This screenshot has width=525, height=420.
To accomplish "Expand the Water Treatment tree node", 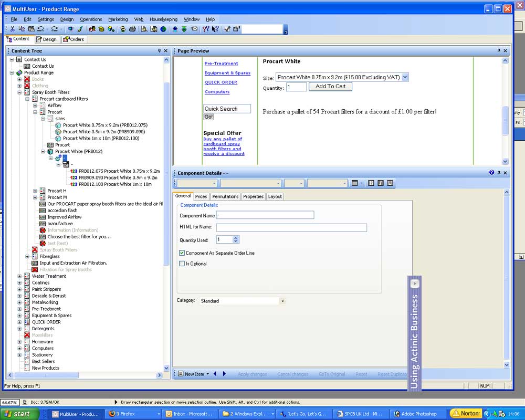I will click(x=19, y=276).
